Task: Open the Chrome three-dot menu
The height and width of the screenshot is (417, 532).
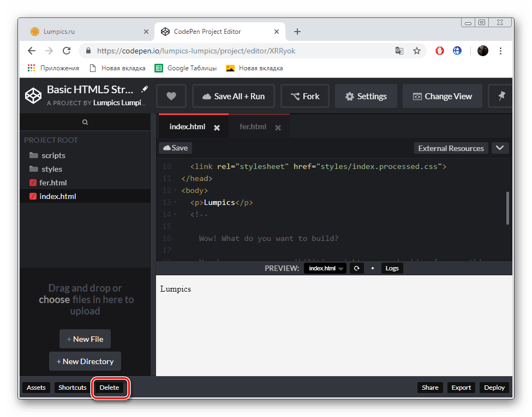Action: (x=500, y=50)
